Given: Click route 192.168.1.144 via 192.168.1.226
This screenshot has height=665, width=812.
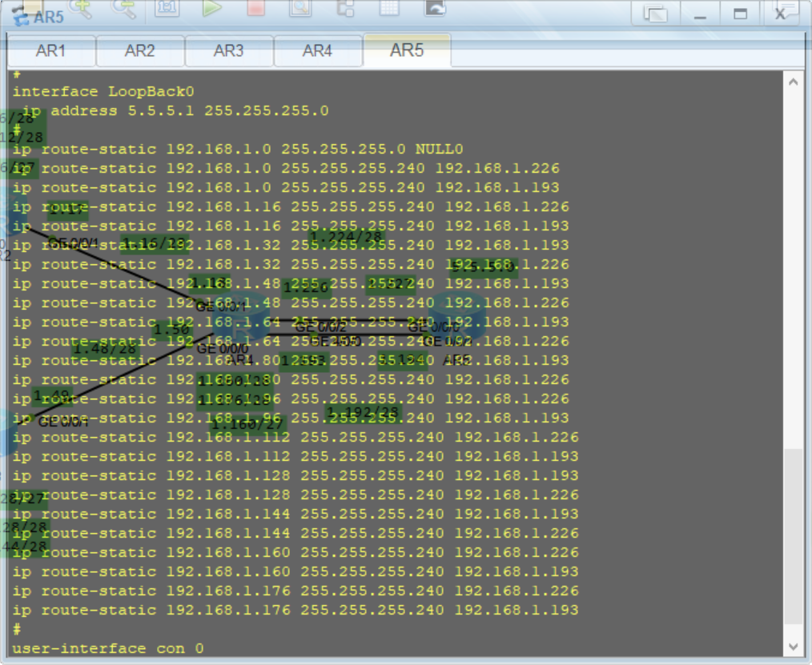Looking at the screenshot, I should click(x=295, y=533).
